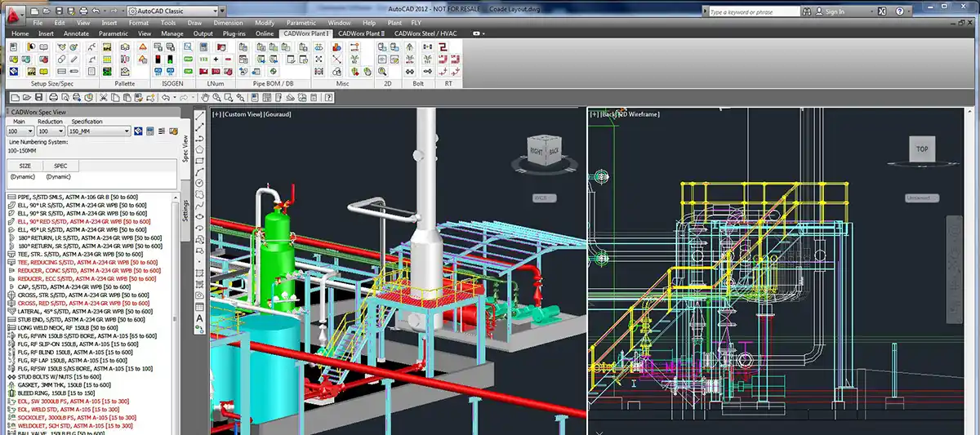The height and width of the screenshot is (435, 980).
Task: Expand the Specification 150_MM dropdown
Action: coord(127,131)
